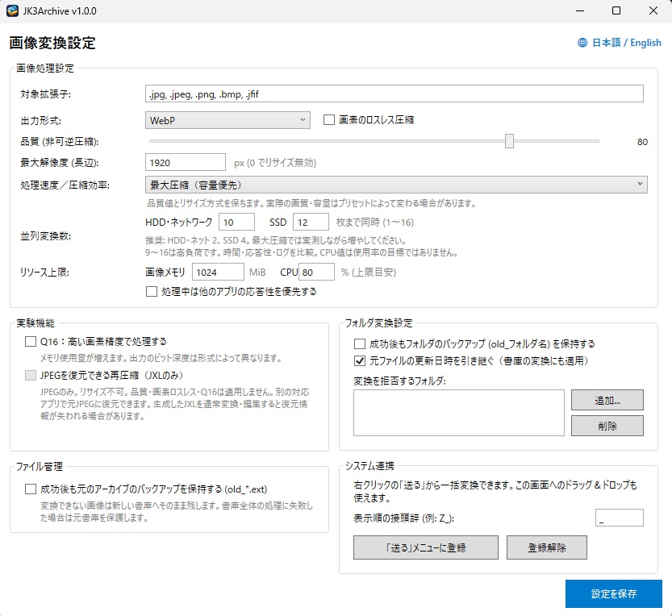Screen dimensions: 672x616
Task: Click the CPU limit percent field
Action: pos(316,272)
